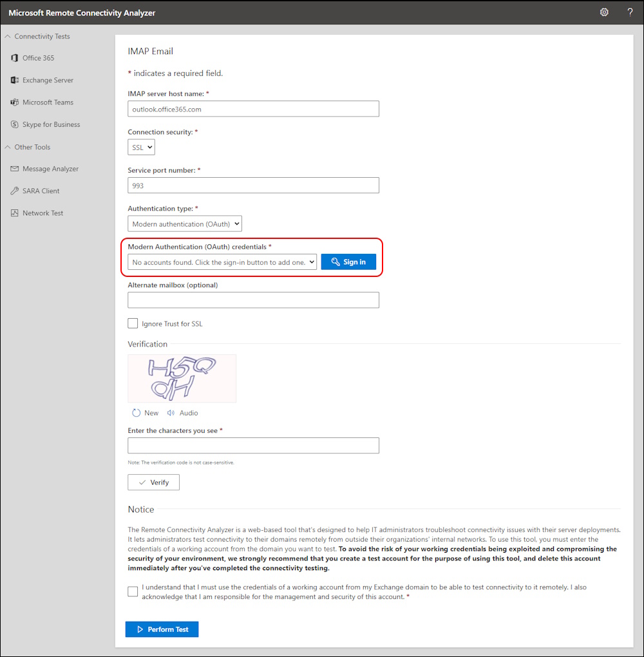Select Skype for Business in the sidebar
The width and height of the screenshot is (644, 657).
51,124
